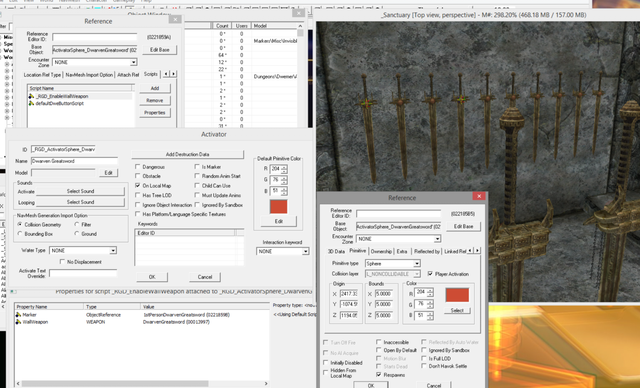This screenshot has width=640, height=388.
Task: Click OK in the Activator dialog
Action: (x=152, y=277)
